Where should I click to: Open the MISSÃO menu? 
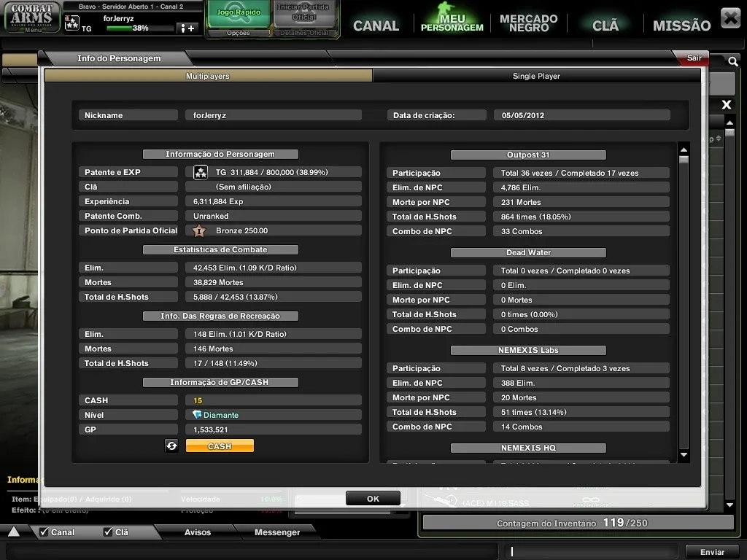tap(681, 26)
